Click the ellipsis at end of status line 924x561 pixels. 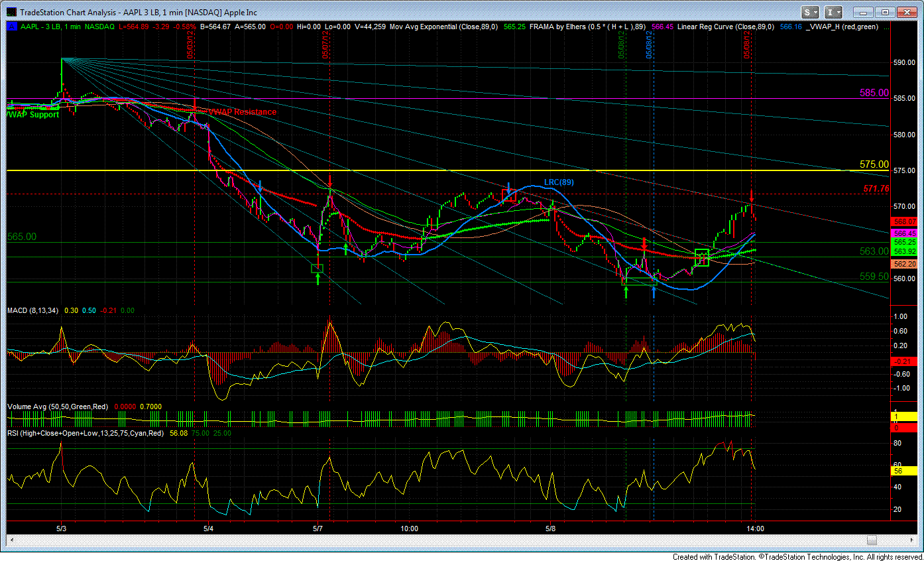(885, 27)
